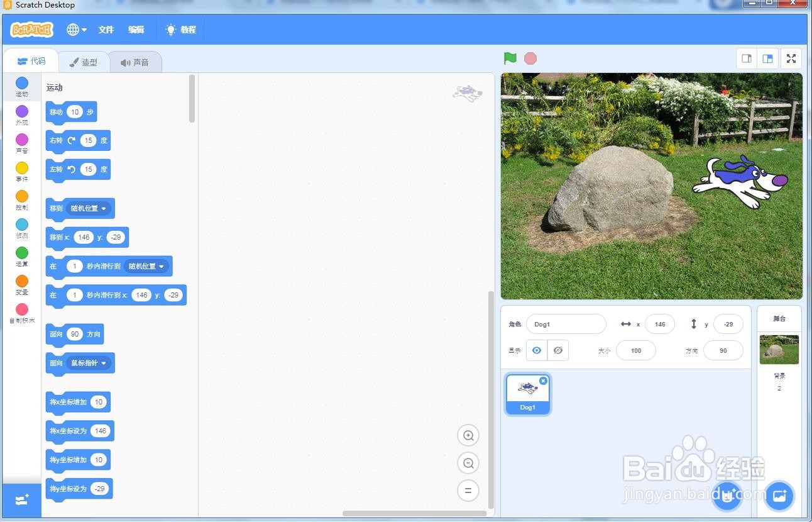Enter full screen stage mode
Viewport: 812px width, 522px height.
click(x=791, y=58)
